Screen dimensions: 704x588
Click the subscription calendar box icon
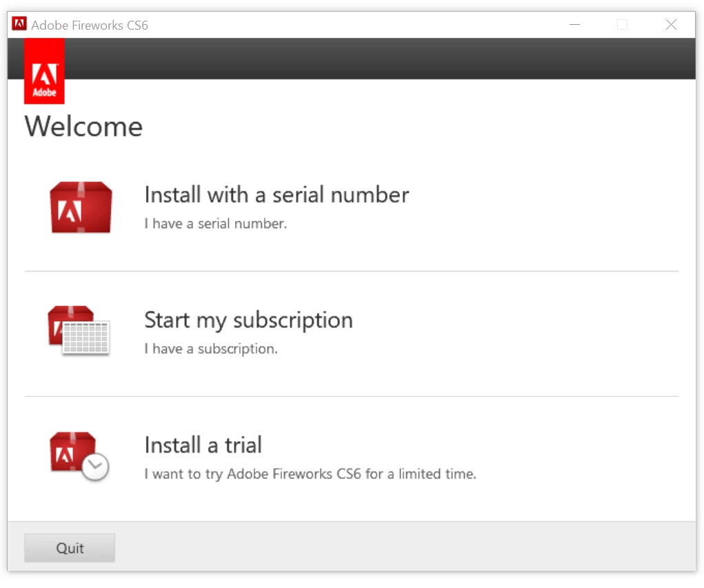(x=79, y=331)
